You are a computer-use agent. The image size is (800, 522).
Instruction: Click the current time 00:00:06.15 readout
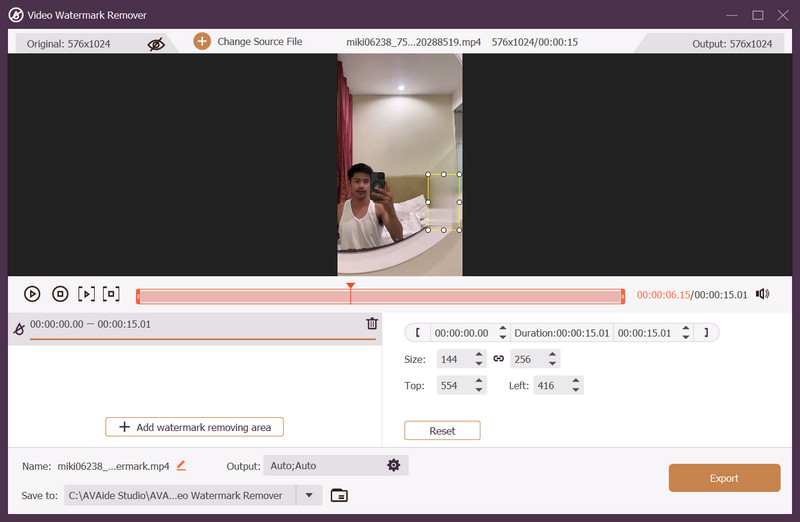pyautogui.click(x=663, y=295)
